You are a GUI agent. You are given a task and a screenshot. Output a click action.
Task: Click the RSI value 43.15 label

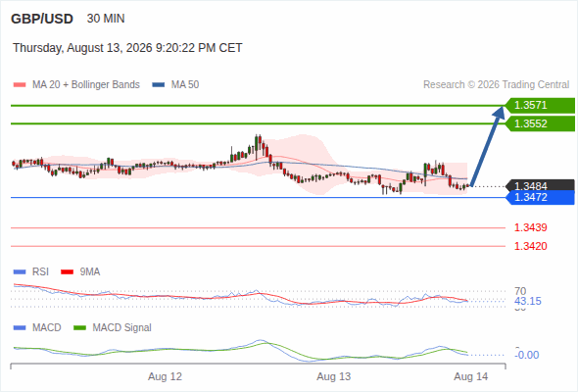pos(528,301)
